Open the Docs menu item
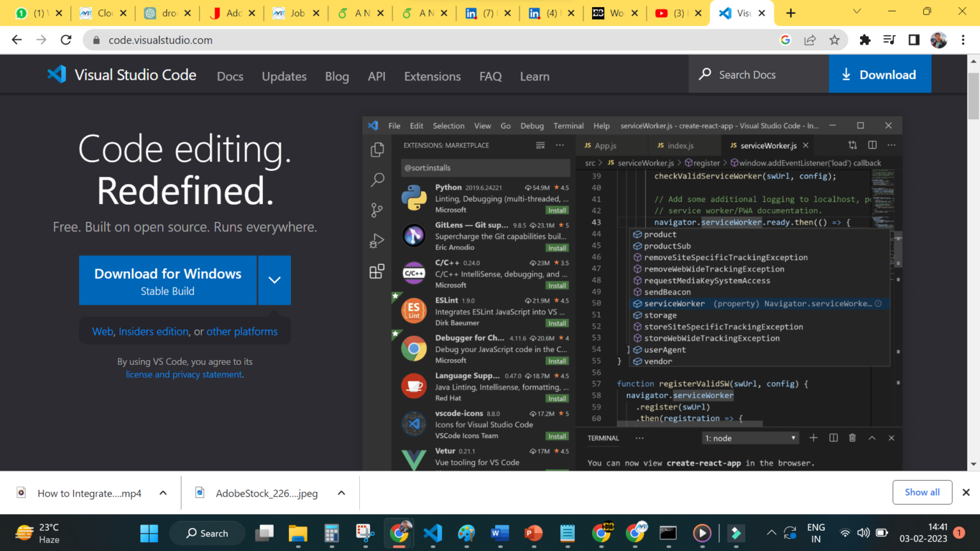 coord(230,76)
